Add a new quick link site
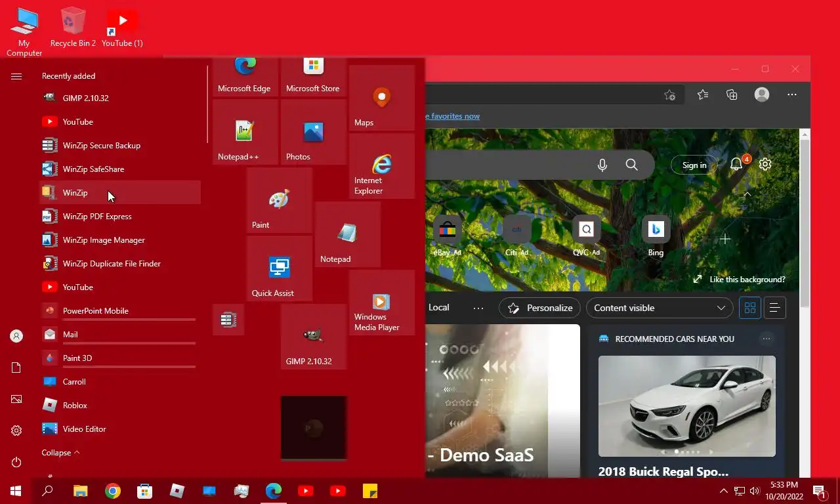 (725, 239)
